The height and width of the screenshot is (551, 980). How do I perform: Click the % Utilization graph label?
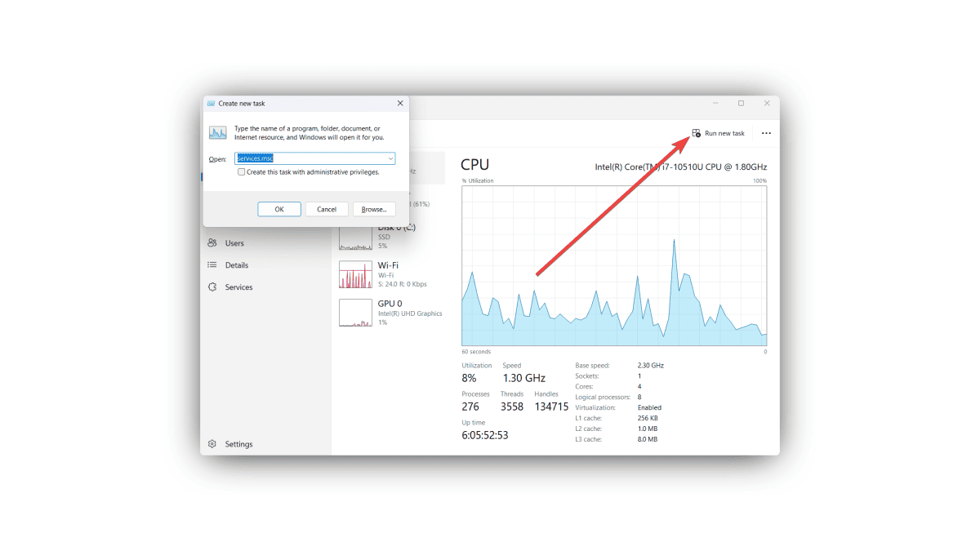478,180
